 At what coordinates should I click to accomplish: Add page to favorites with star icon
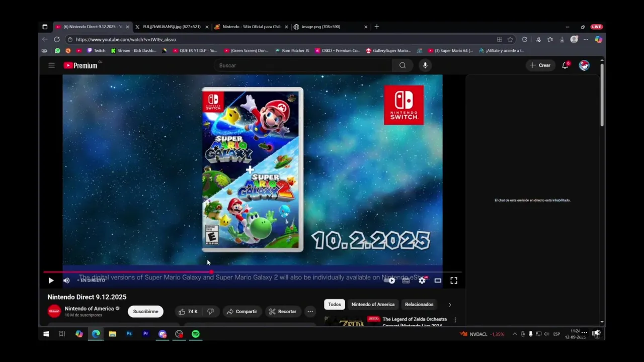pyautogui.click(x=510, y=39)
